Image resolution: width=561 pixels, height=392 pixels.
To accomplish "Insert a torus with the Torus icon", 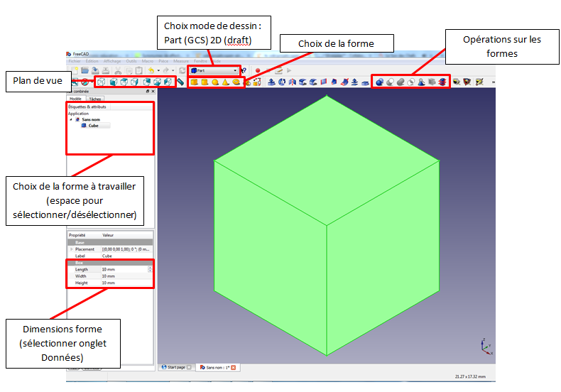I will click(x=236, y=82).
